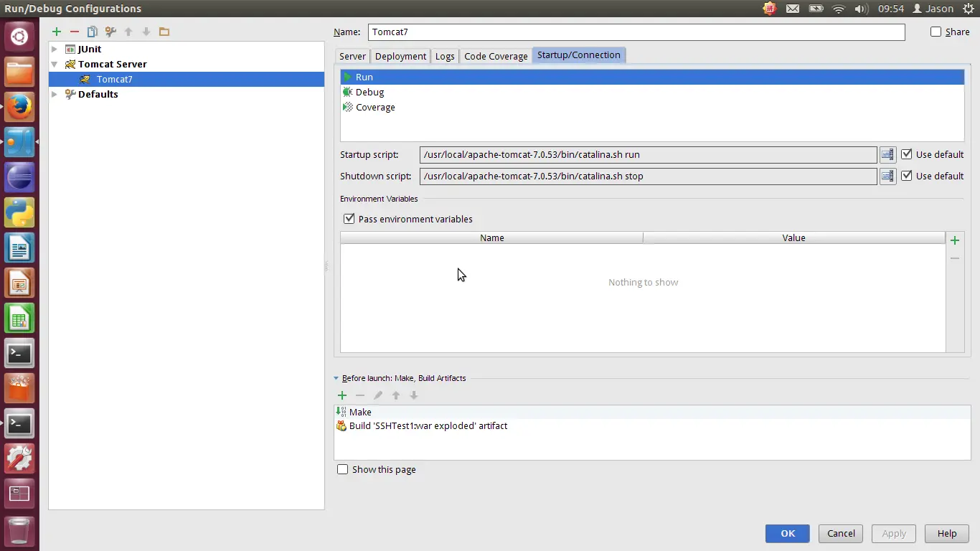
Task: Select the Make before launch task
Action: click(x=652, y=412)
